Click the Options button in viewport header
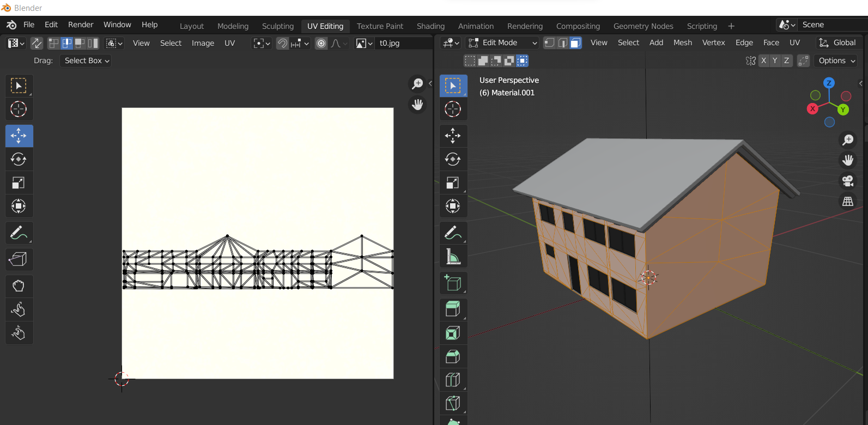Viewport: 868px width, 425px height. click(x=836, y=60)
